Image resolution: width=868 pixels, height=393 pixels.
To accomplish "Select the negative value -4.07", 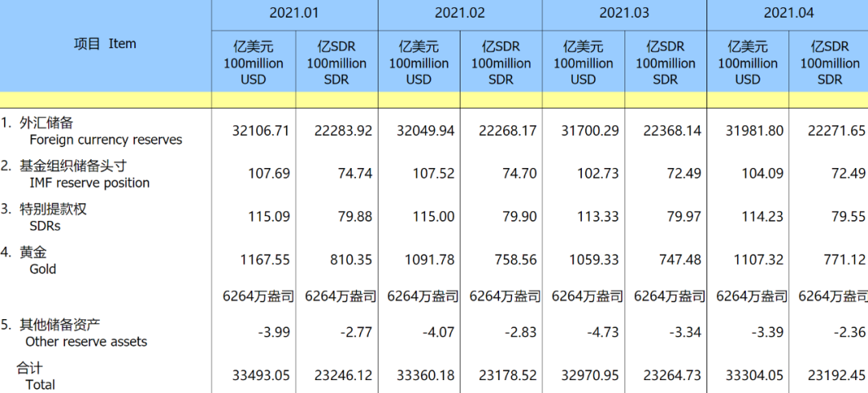I will coord(439,333).
